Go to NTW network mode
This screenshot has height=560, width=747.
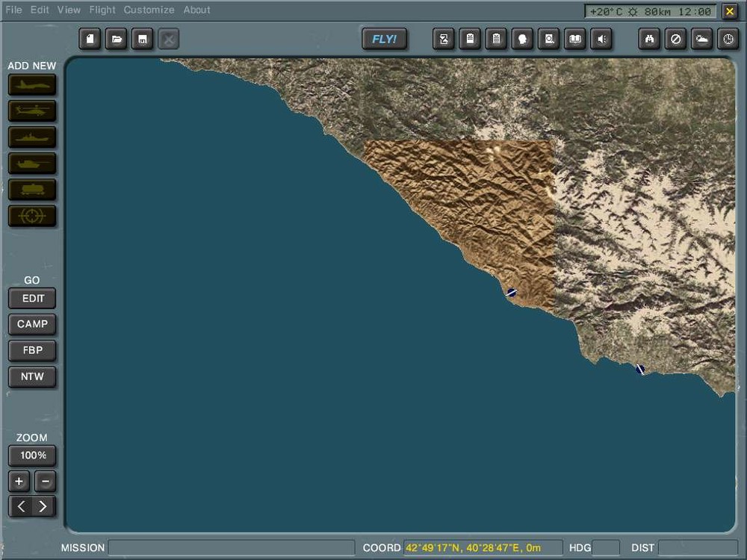click(32, 376)
